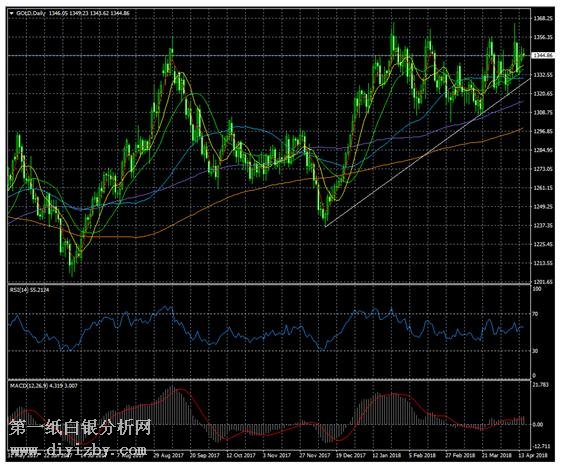Screen dimensions: 564x470
Task: Click the 1368.25 price scale label
Action: click(542, 18)
